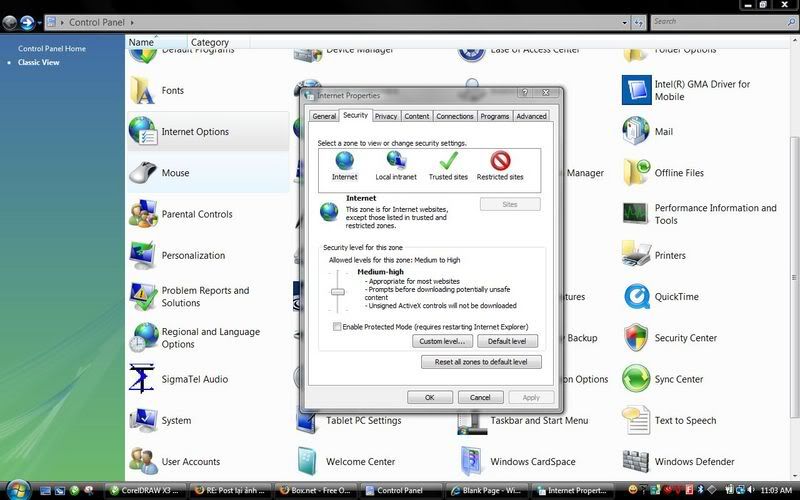This screenshot has width=800, height=500.
Task: Open the Sync Center icon
Action: tap(637, 379)
